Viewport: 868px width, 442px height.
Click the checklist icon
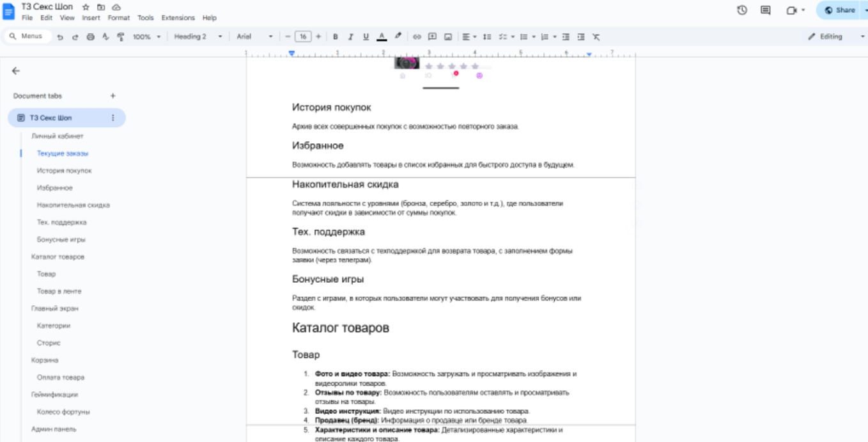click(x=502, y=37)
